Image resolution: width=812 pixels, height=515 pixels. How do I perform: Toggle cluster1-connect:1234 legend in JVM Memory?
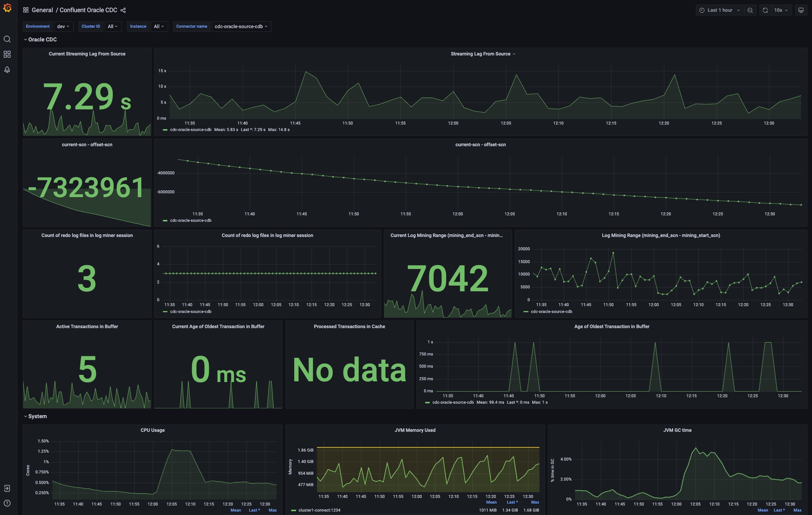pos(319,510)
